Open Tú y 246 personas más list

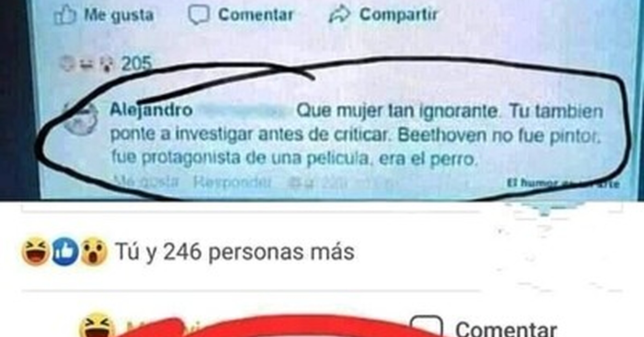click(x=235, y=252)
